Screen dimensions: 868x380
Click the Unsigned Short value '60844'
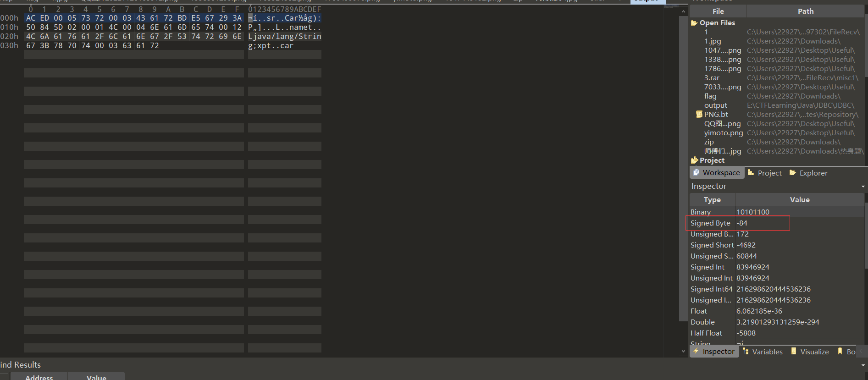[746, 256]
